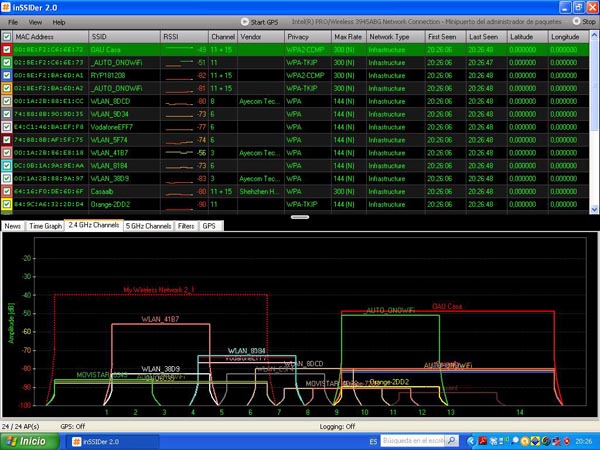Click the network list scroll-up arrow

594,36
